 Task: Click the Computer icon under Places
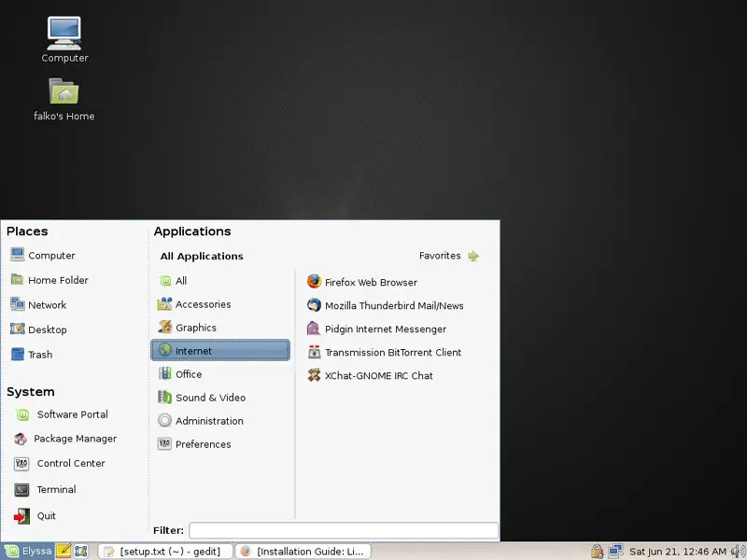(18, 255)
